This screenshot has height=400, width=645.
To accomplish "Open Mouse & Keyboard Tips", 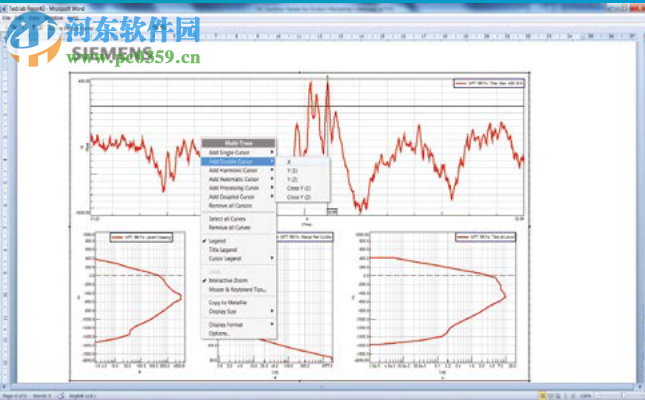I will pos(238,290).
